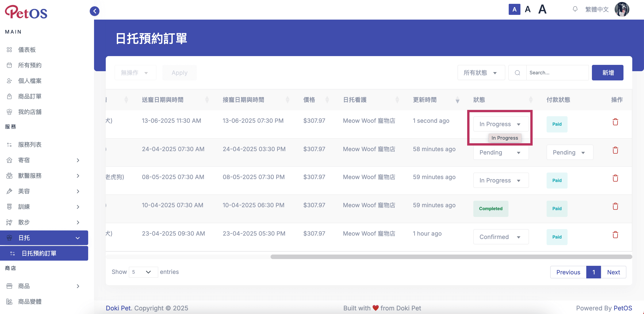
Task: Open the Doki Pet footer link
Action: [118, 308]
